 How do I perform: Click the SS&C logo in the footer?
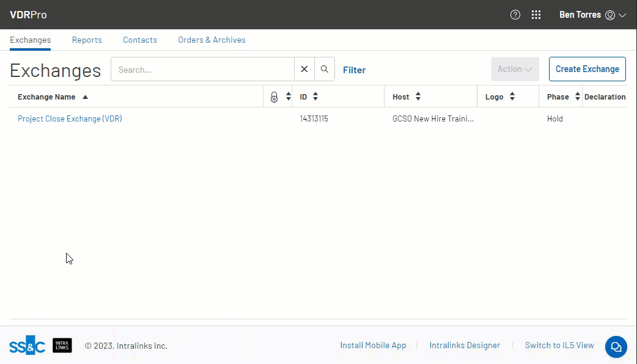[28, 345]
